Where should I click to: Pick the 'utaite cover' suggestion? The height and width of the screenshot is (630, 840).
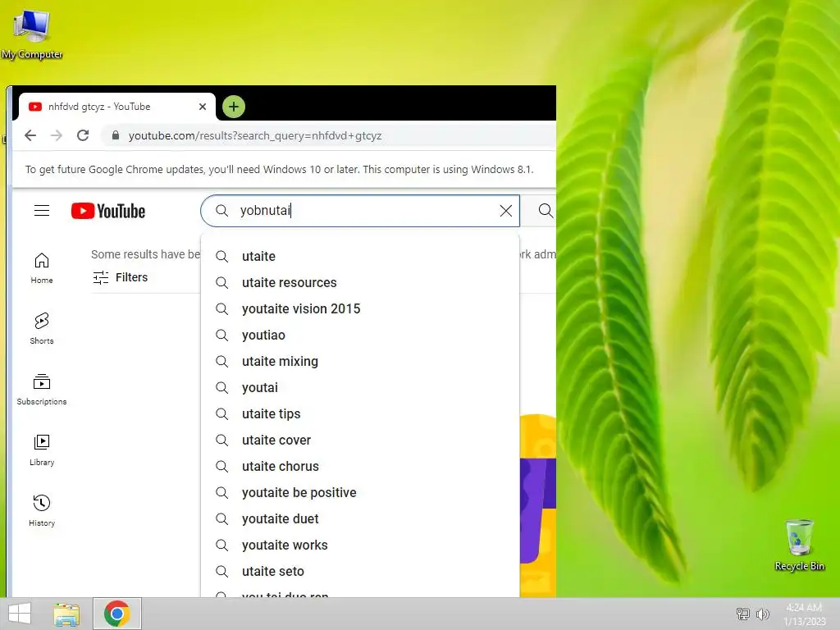pyautogui.click(x=360, y=440)
